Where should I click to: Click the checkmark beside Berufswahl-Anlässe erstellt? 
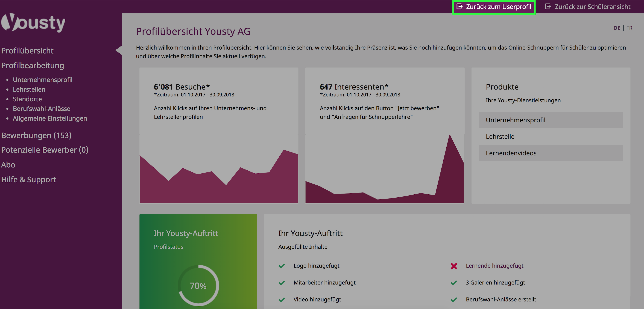pyautogui.click(x=454, y=299)
